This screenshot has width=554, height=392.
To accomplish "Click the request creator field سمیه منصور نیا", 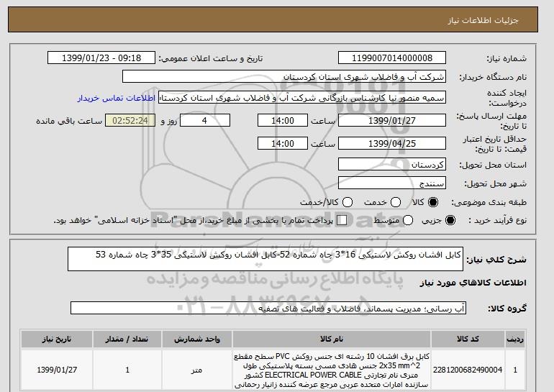I will pos(302,98).
